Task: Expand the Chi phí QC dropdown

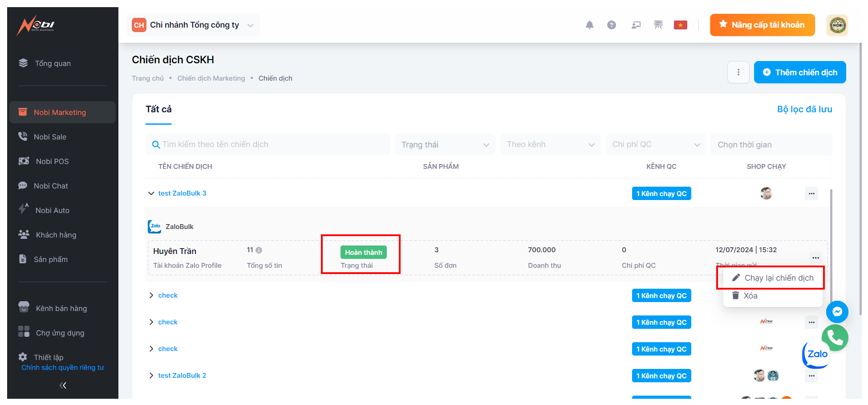Action: pos(656,145)
